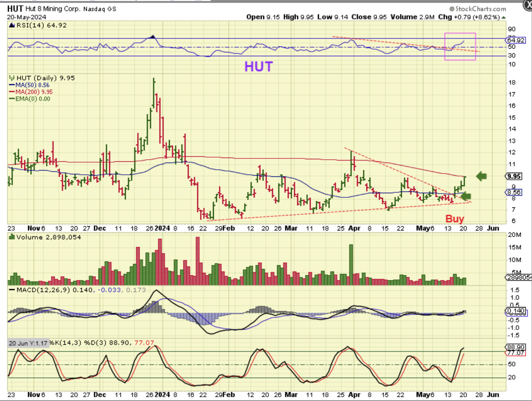Click the bar-chart icon before HUT (Daily)
This screenshot has height=401, width=532.
click(x=12, y=78)
